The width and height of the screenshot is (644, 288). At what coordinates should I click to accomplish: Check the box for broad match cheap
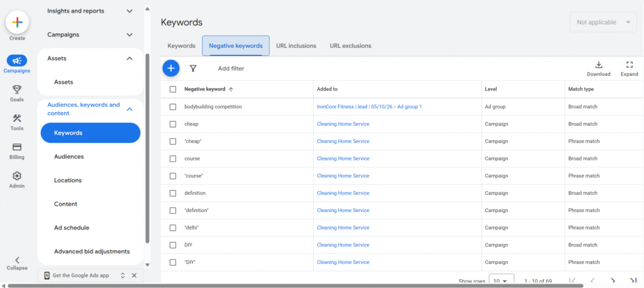point(173,124)
